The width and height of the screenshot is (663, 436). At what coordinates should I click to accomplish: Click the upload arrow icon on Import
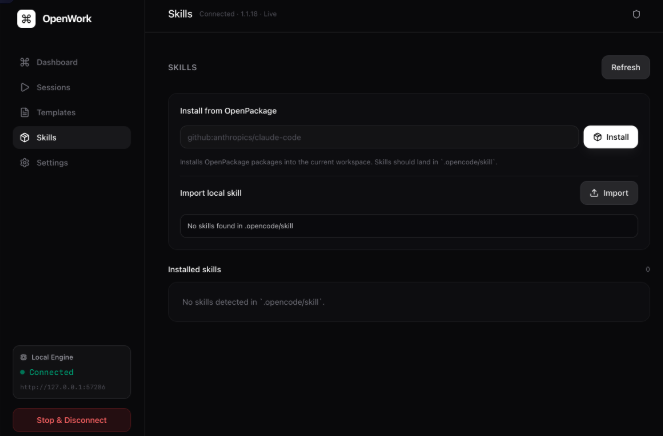tap(594, 193)
